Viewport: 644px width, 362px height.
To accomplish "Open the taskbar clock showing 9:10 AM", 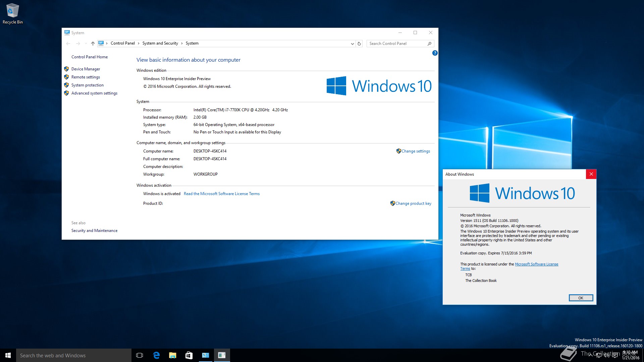I will 631,355.
